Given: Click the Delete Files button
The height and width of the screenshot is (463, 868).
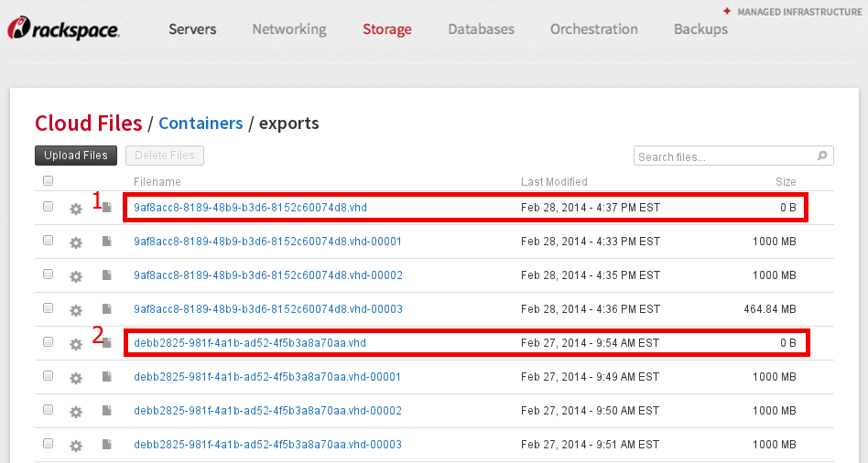Looking at the screenshot, I should tap(165, 156).
